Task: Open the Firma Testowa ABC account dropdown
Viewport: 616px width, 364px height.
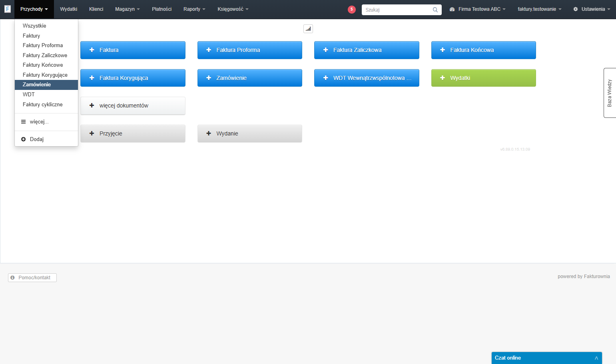Action: tap(478, 9)
